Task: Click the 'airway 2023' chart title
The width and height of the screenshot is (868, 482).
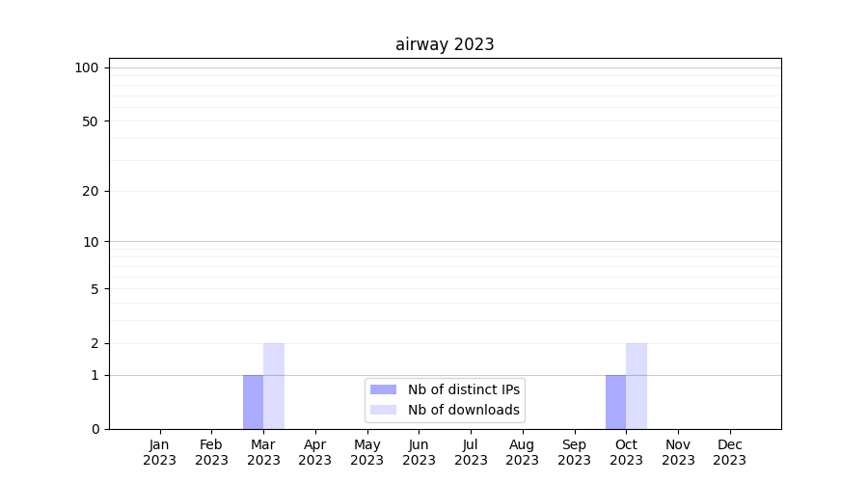Action: point(445,44)
